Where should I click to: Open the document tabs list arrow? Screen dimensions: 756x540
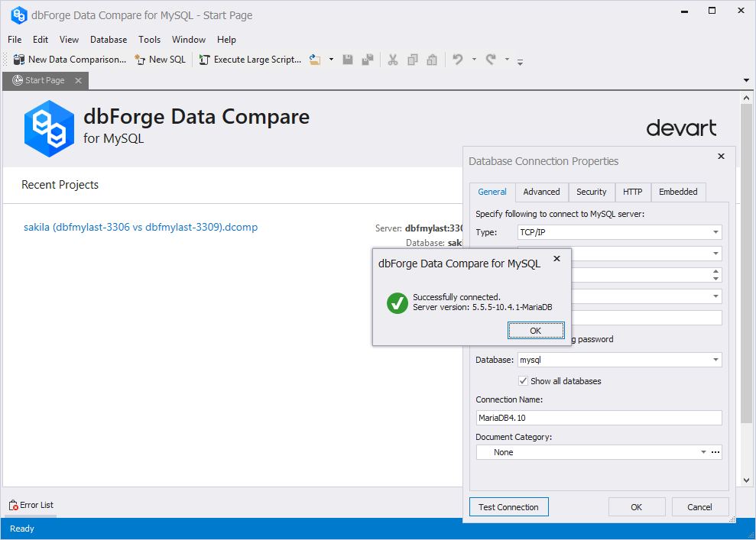pyautogui.click(x=746, y=80)
